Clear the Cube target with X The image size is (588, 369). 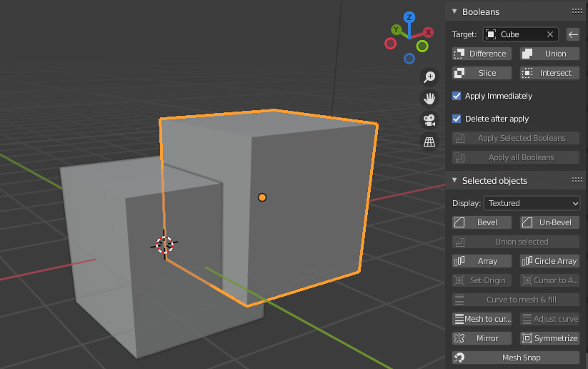pos(549,34)
